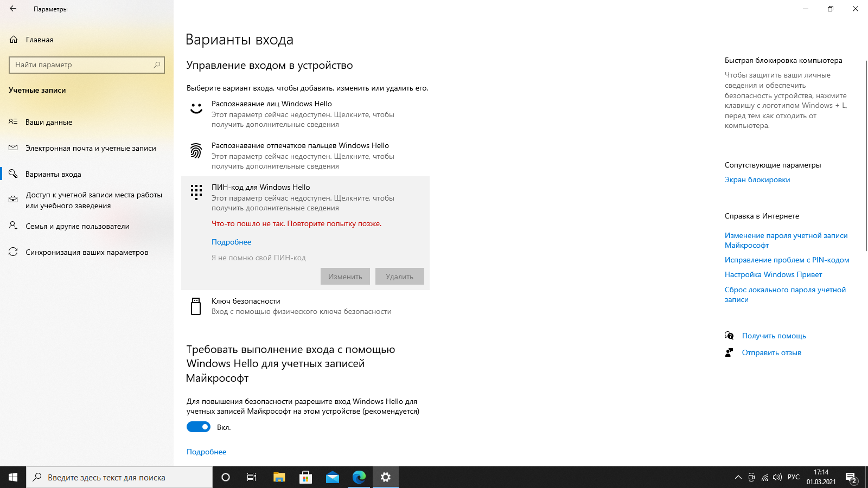Click the Windows Hello face recognition icon

(196, 108)
